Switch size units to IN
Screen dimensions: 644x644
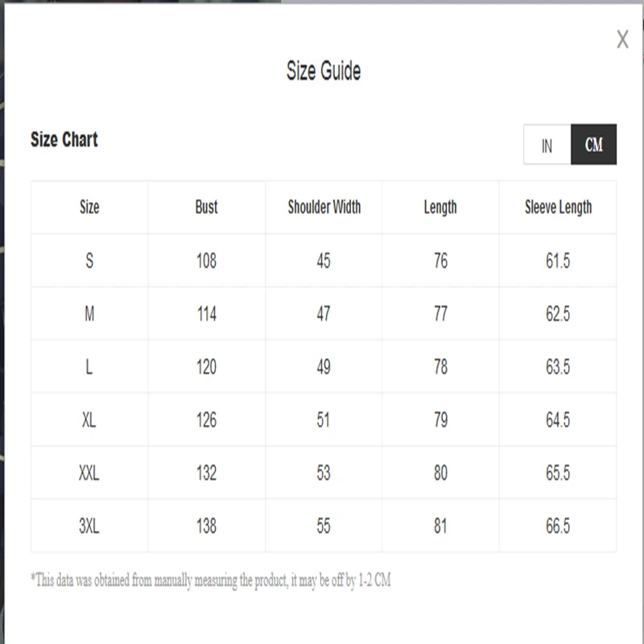pos(547,145)
